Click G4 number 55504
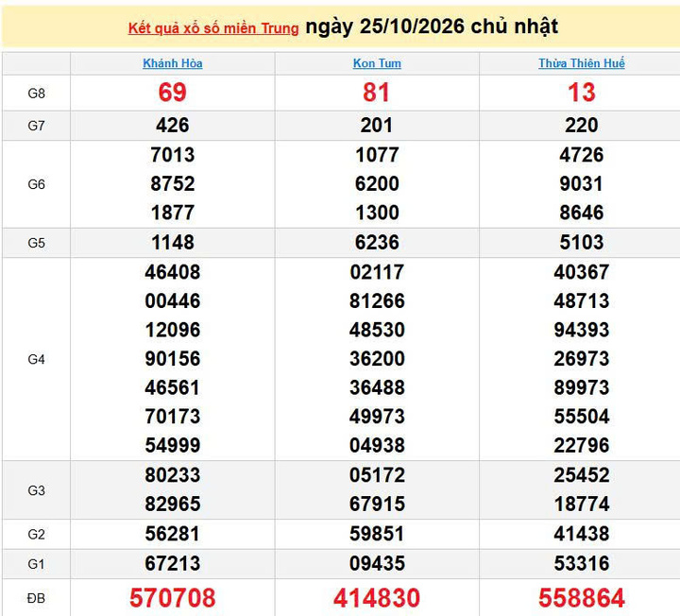This screenshot has width=680, height=616. tap(582, 417)
